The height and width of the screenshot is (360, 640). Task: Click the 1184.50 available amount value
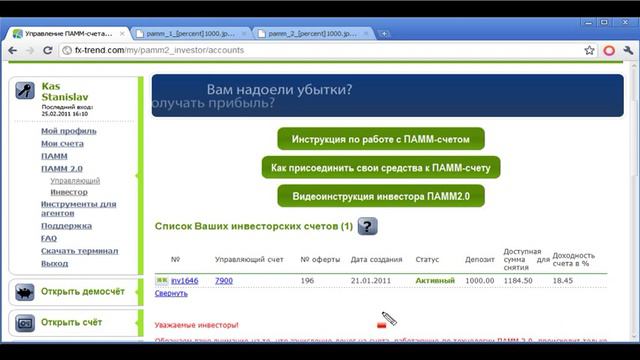518,280
